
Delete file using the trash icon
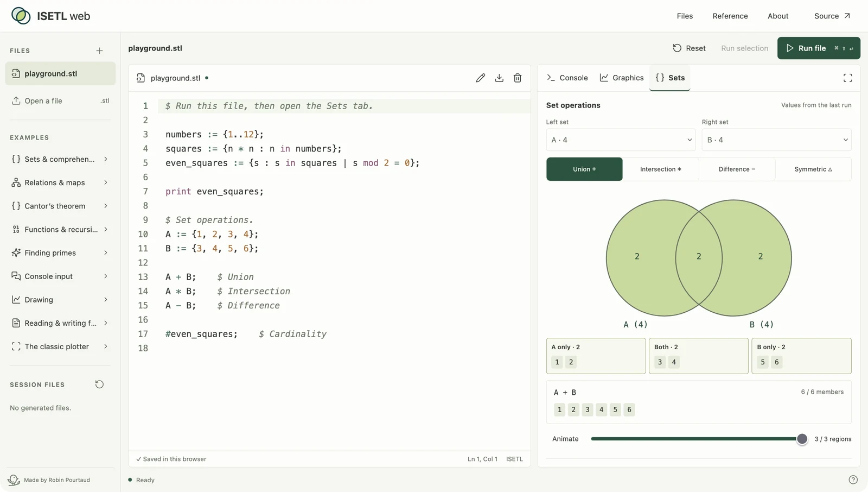click(518, 78)
